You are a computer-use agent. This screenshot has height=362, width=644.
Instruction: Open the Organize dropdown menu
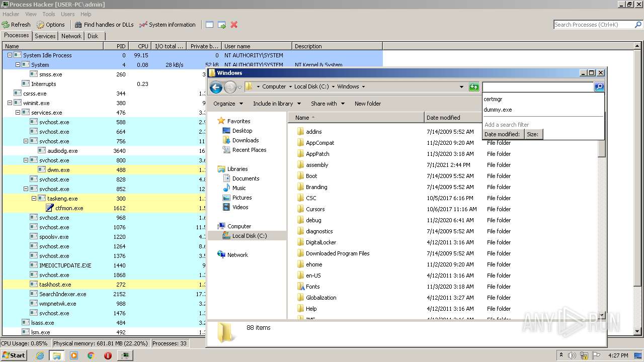(x=228, y=104)
